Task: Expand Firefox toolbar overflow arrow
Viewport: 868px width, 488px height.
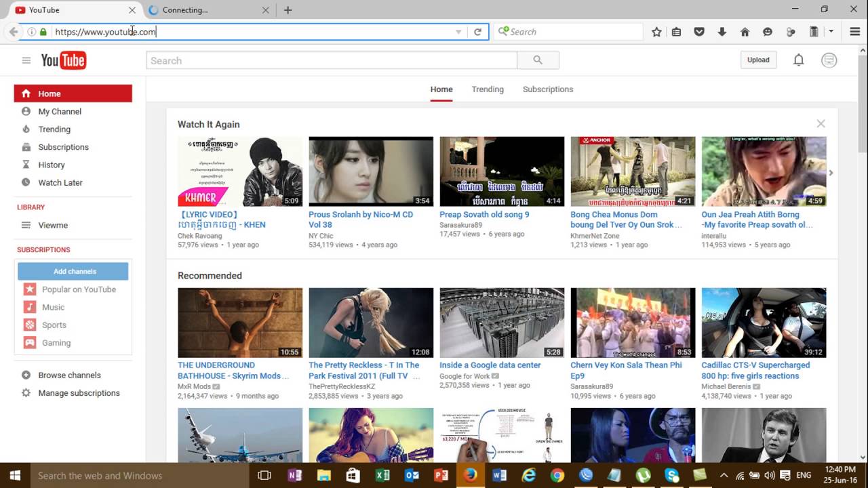Action: pyautogui.click(x=831, y=32)
